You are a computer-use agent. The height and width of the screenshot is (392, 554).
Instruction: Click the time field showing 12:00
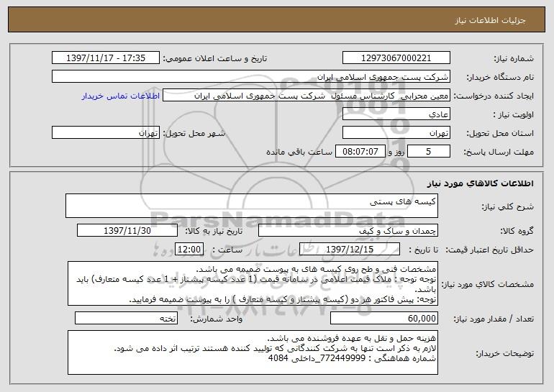(x=189, y=250)
